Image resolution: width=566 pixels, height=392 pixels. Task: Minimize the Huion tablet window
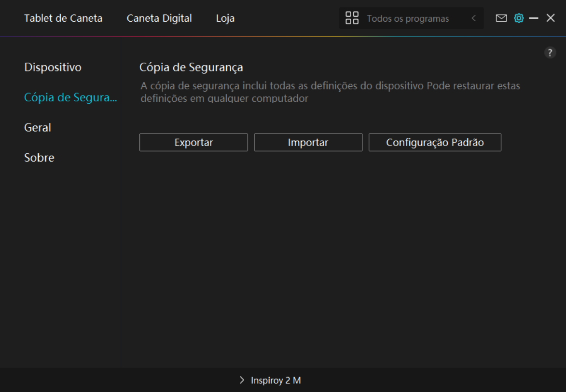(x=534, y=18)
